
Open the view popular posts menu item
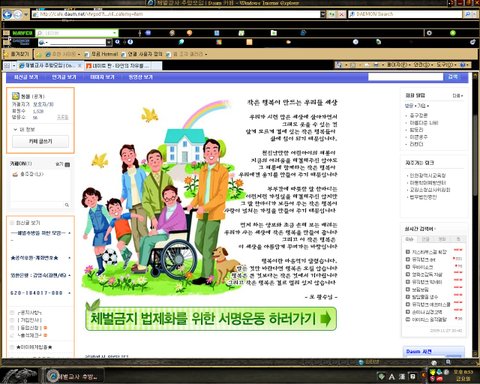click(64, 77)
